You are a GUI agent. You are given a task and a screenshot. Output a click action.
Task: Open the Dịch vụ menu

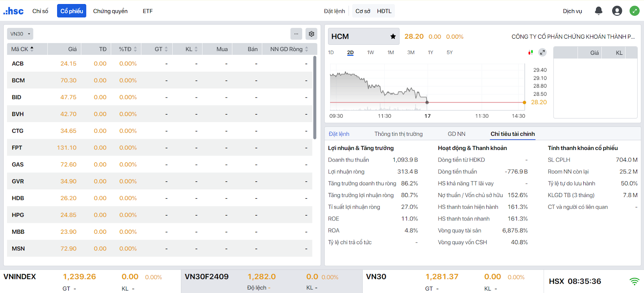point(572,11)
